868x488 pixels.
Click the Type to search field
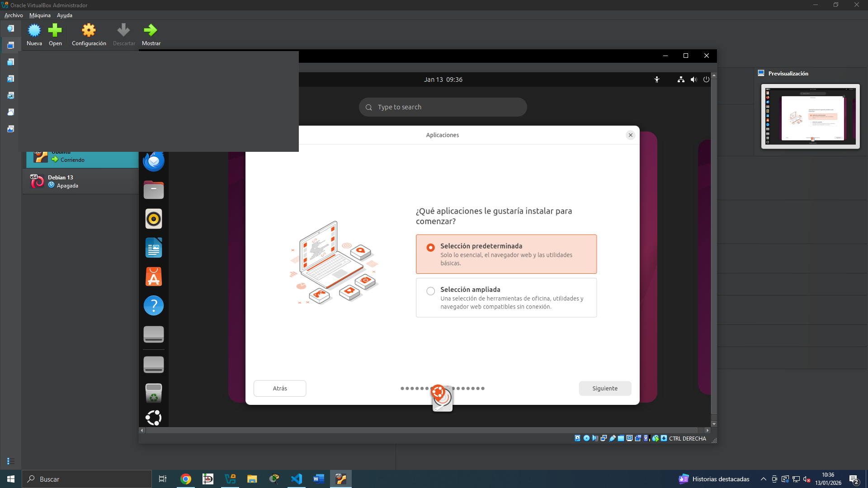click(443, 107)
